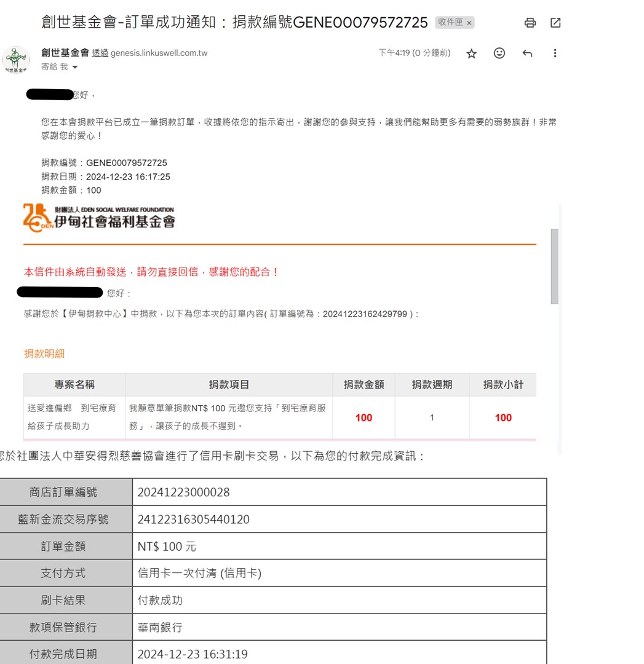Add an emoji reaction to the email
Image resolution: width=644 pixels, height=664 pixels.
(x=499, y=53)
